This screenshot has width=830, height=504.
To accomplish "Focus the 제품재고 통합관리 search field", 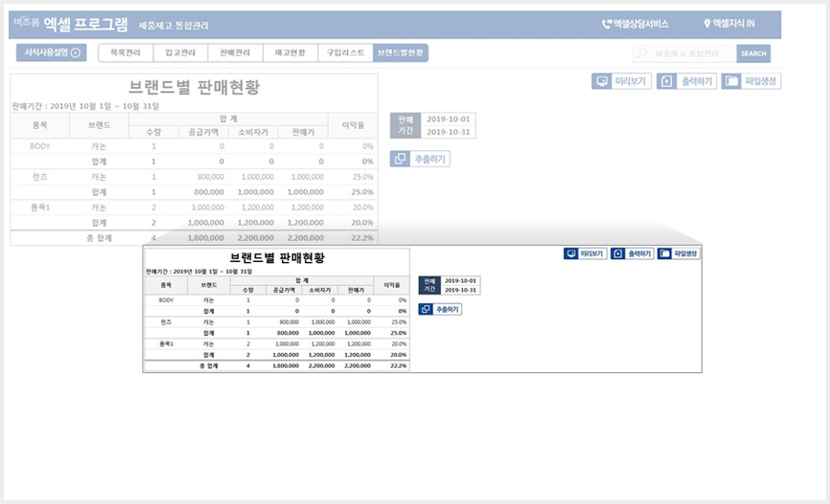I will tap(686, 54).
